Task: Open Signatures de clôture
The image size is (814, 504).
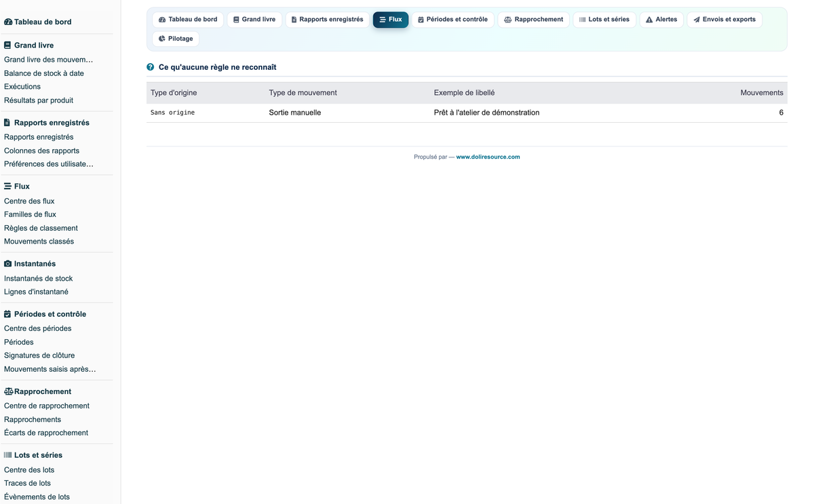Action: (x=39, y=355)
